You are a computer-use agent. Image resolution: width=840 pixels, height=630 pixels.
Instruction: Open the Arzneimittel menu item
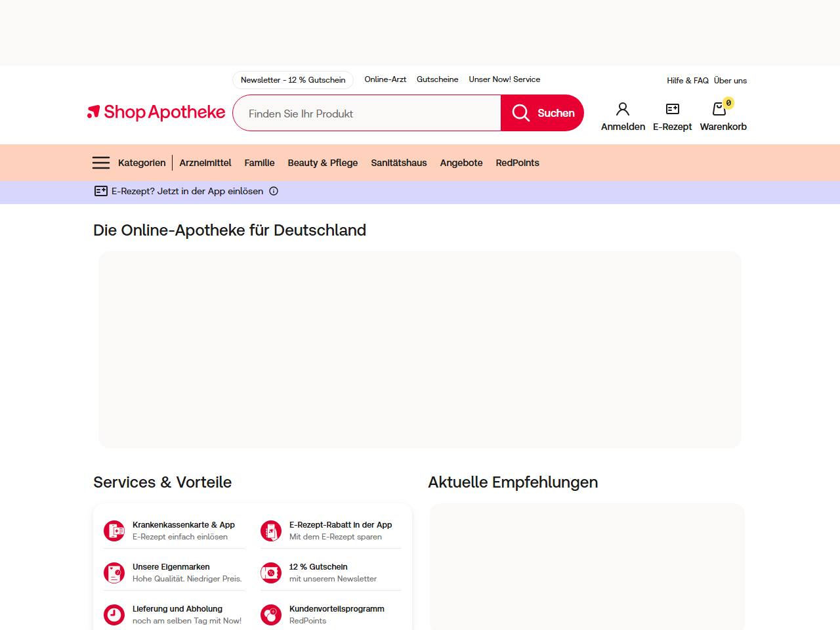[x=205, y=163]
